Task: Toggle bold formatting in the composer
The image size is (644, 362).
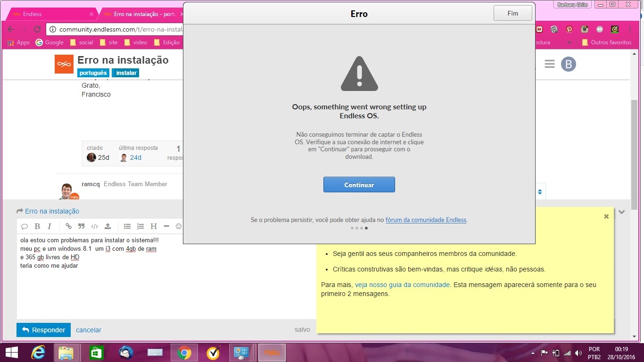Action: click(x=37, y=226)
